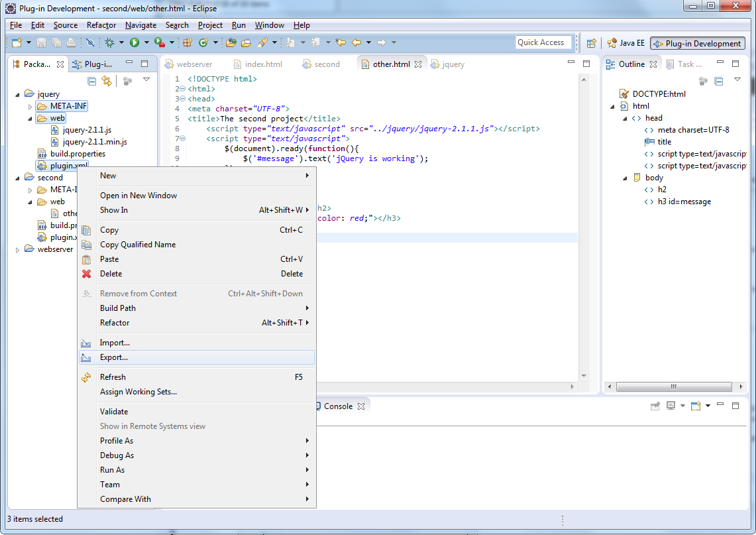The image size is (756, 535).
Task: Choose Import... from context menu
Action: [x=197, y=343]
